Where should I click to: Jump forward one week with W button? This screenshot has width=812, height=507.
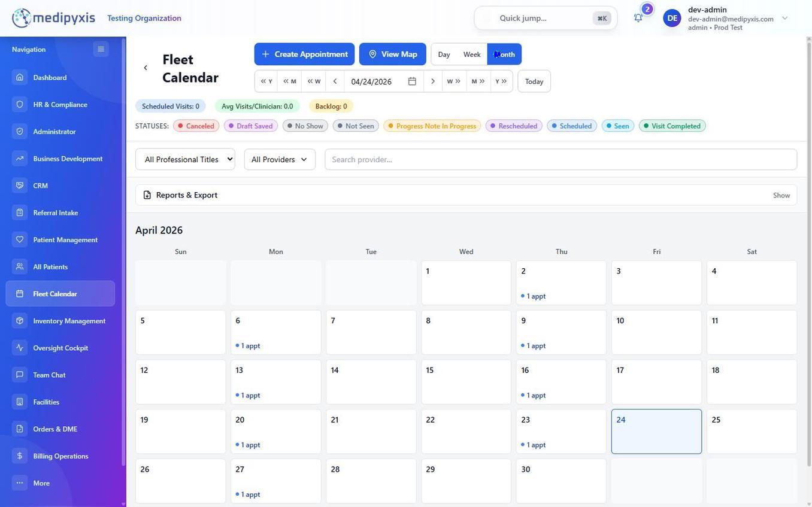454,81
